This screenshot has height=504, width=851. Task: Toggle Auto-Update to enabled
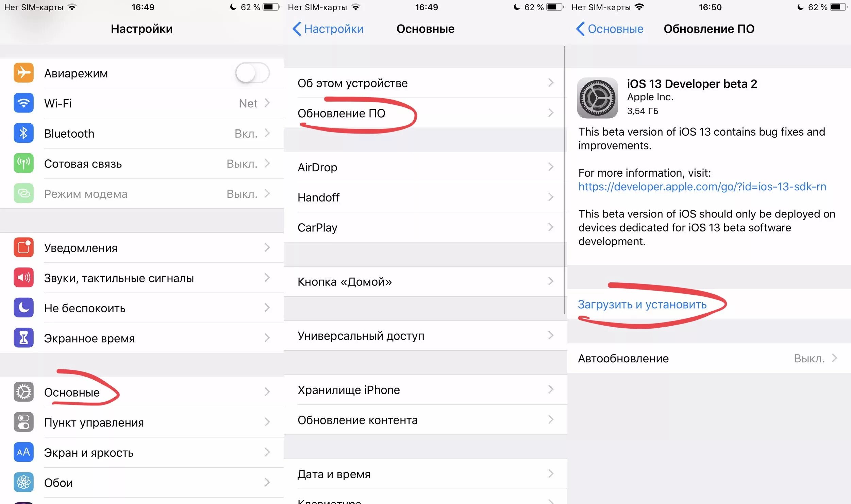(x=711, y=359)
